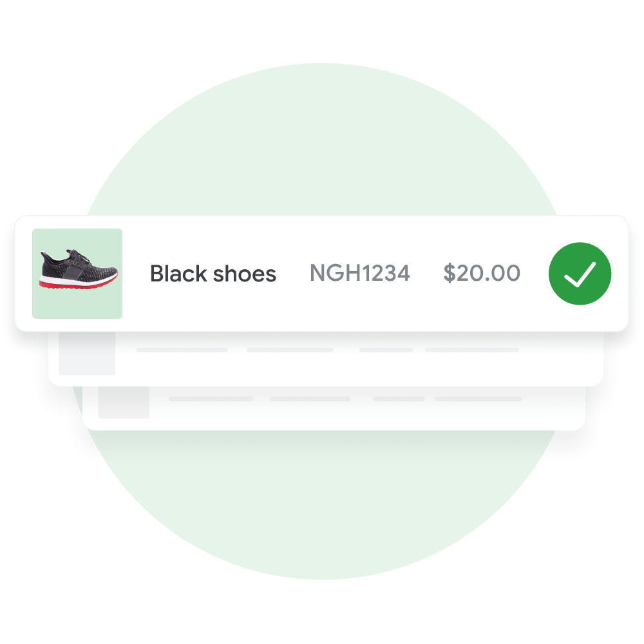The height and width of the screenshot is (644, 644).
Task: Click the third row's second placeholder text bar
Action: tap(310, 399)
